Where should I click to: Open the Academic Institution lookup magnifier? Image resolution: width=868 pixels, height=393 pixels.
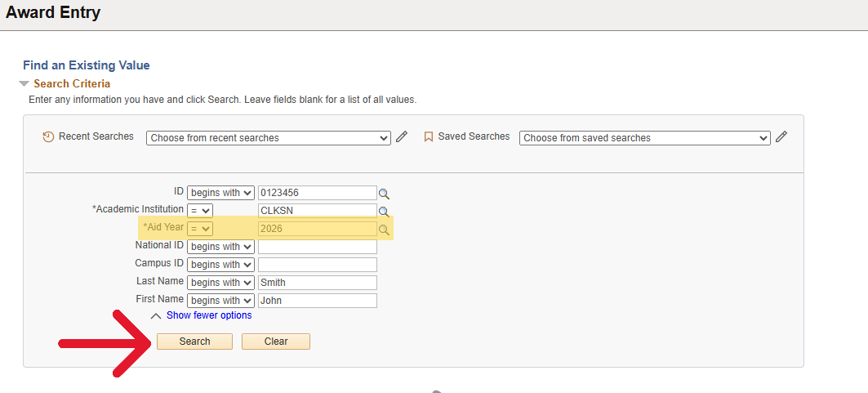pos(384,211)
